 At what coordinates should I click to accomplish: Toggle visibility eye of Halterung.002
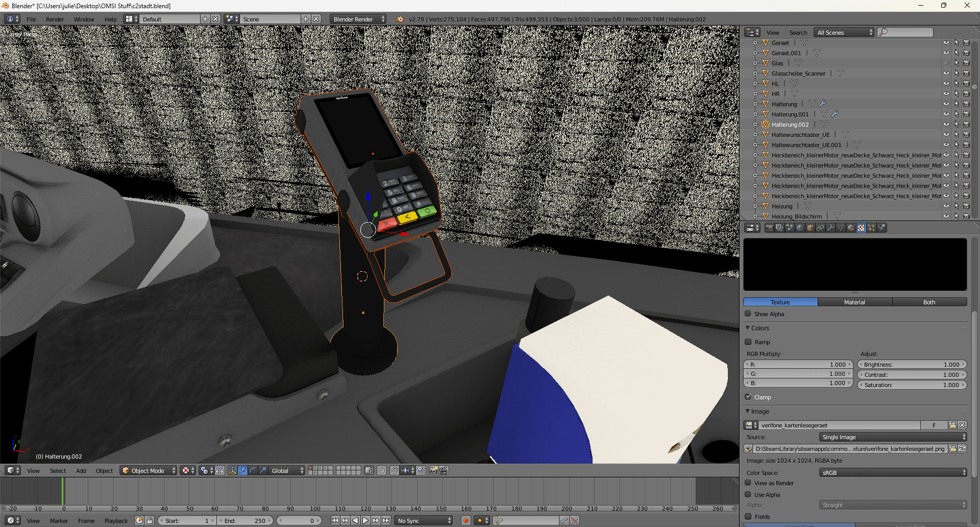(x=946, y=125)
